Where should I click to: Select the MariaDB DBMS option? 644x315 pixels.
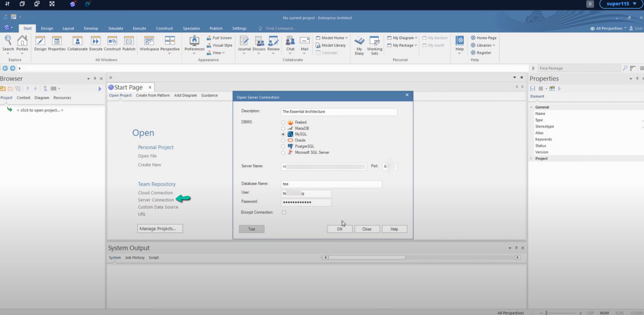pos(283,129)
